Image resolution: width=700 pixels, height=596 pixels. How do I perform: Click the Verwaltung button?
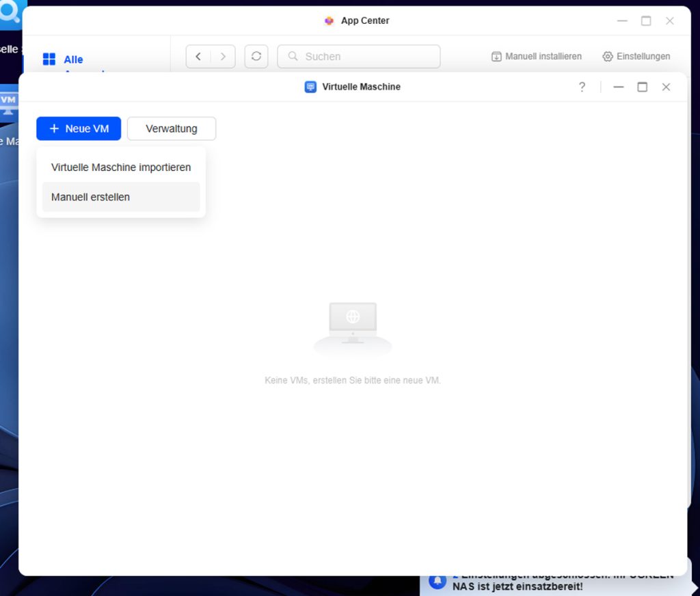pos(172,128)
